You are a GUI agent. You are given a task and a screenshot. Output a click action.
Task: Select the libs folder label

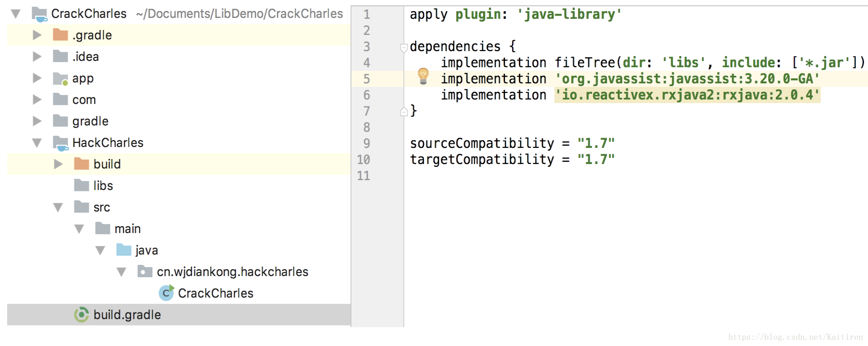[103, 186]
